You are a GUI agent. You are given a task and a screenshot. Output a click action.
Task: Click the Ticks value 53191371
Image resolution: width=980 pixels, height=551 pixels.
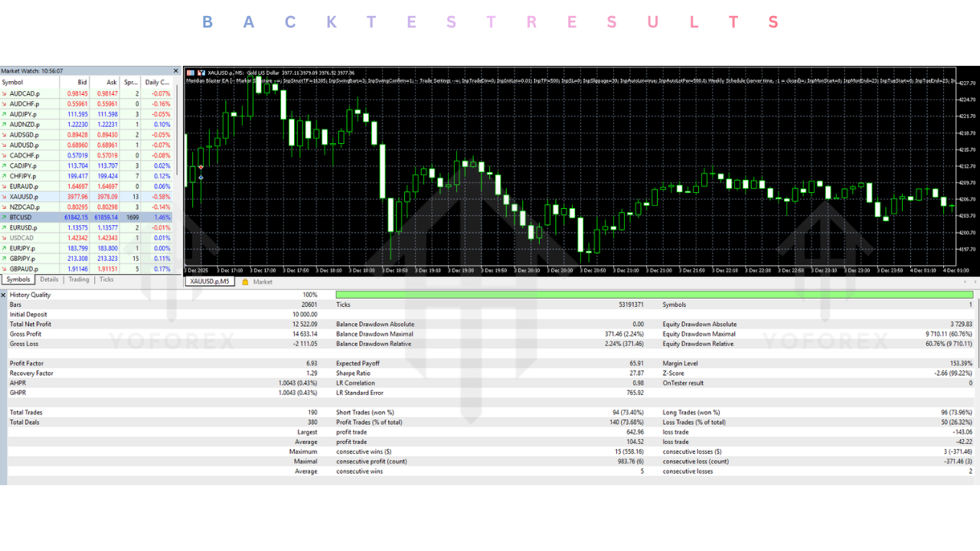[x=631, y=305]
